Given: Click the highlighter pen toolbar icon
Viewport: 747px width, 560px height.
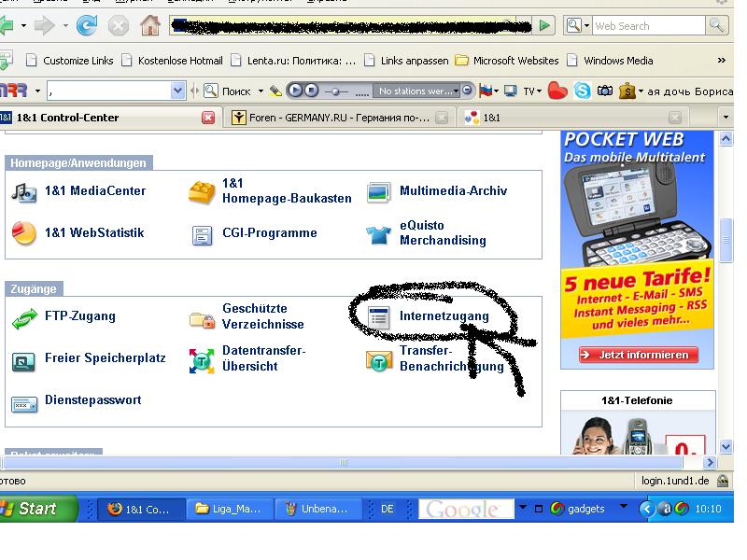Looking at the screenshot, I should [275, 91].
